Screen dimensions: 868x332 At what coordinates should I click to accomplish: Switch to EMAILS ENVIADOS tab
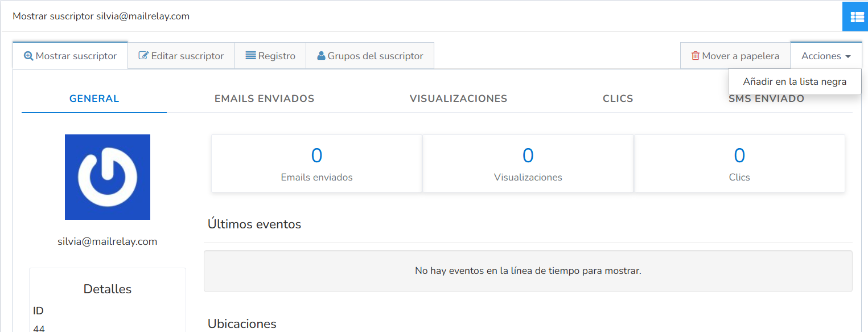click(264, 99)
